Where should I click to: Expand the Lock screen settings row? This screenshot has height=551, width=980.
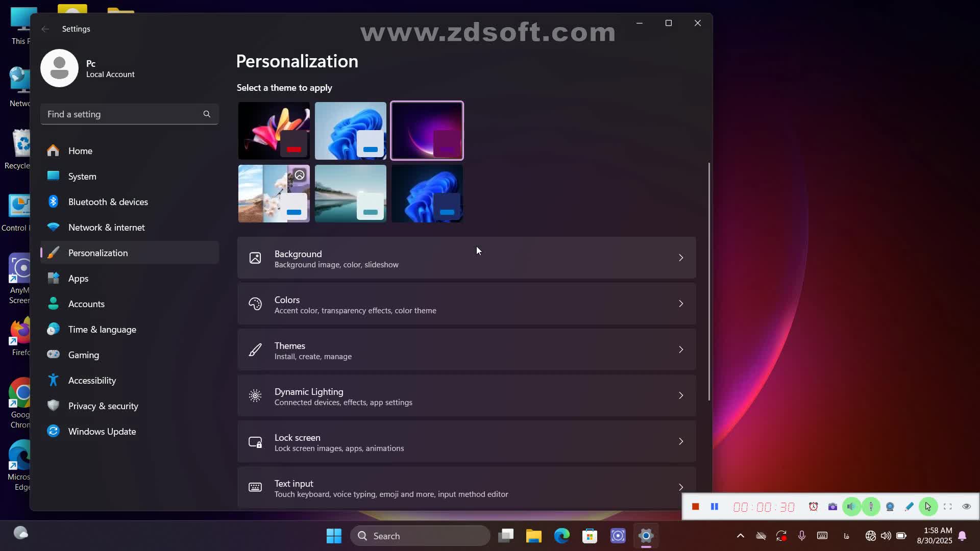pyautogui.click(x=466, y=442)
